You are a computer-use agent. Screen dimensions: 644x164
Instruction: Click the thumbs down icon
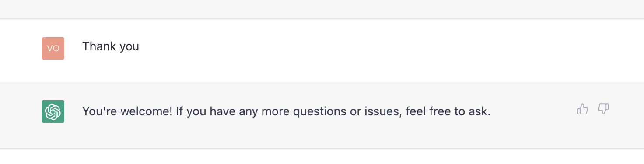click(x=604, y=109)
